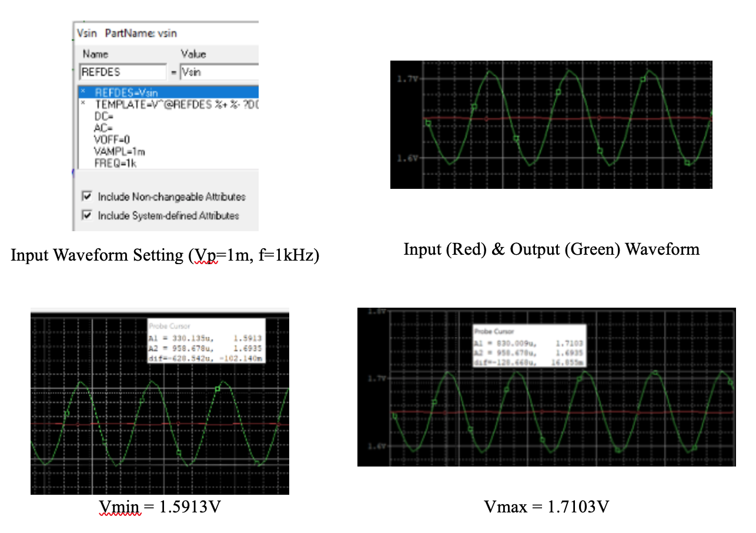The width and height of the screenshot is (756, 533).
Task: Toggle Include Non-changeable Attributes checkbox
Action: coord(88,196)
